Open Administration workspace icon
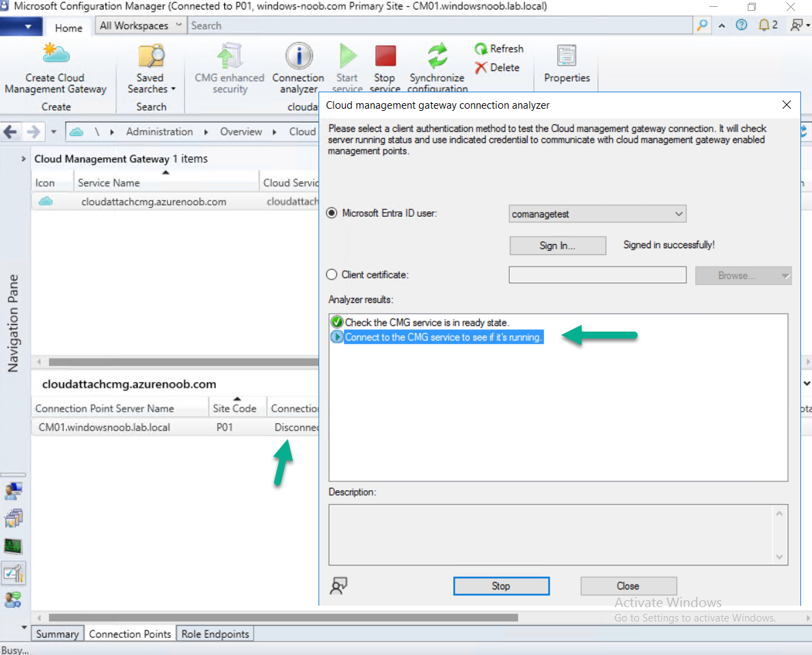Image resolution: width=812 pixels, height=655 pixels. point(14,573)
